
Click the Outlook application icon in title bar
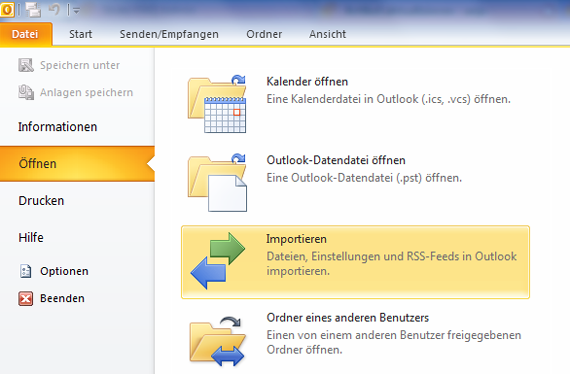coord(7,9)
